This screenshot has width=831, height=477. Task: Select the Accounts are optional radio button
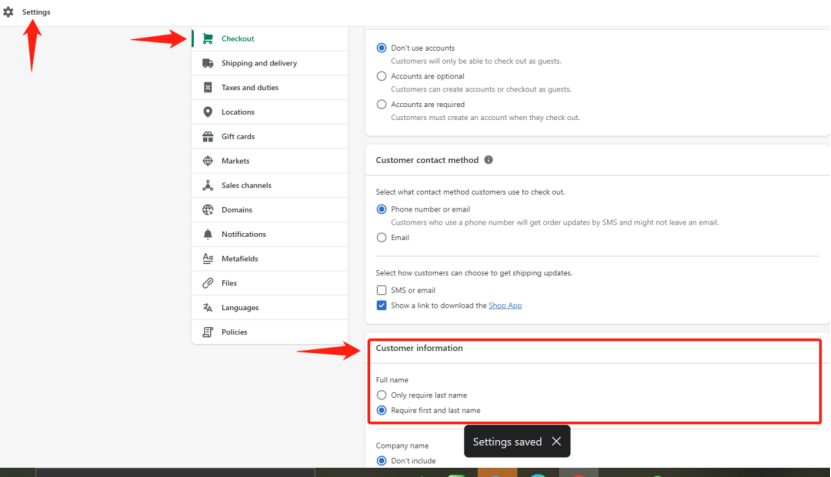click(x=381, y=76)
